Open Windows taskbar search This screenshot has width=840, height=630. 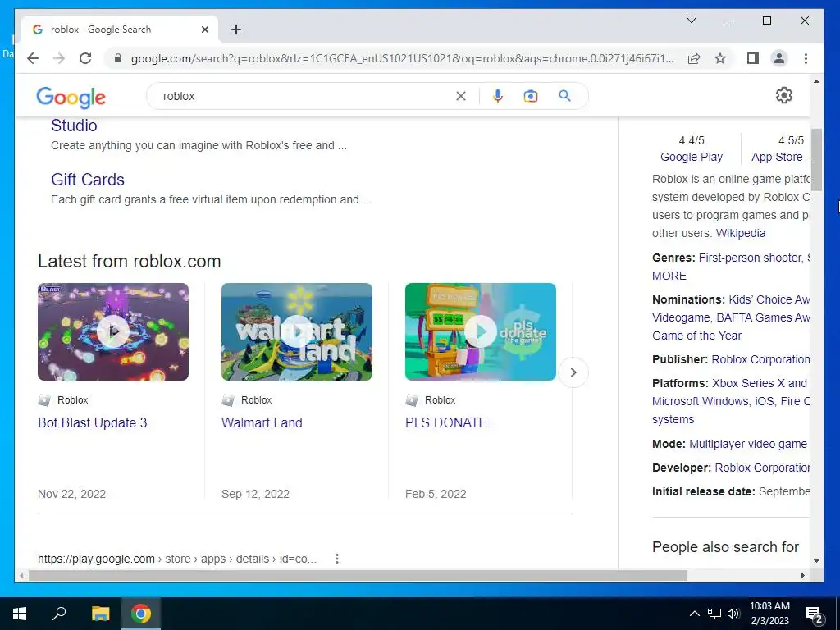coord(59,614)
